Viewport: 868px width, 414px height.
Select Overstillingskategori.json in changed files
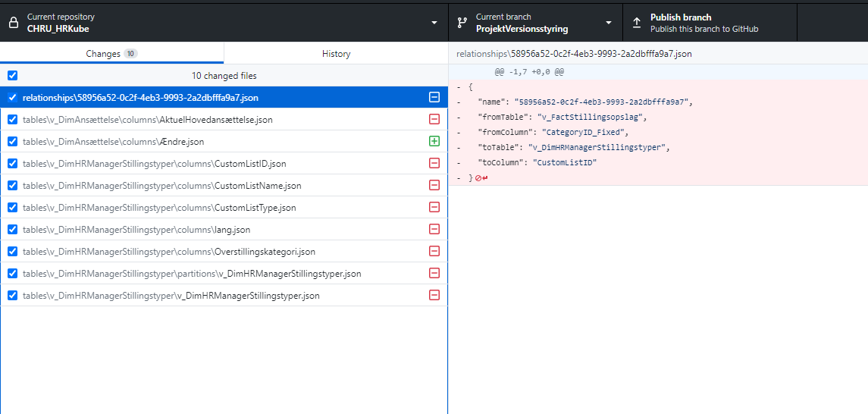click(x=224, y=251)
